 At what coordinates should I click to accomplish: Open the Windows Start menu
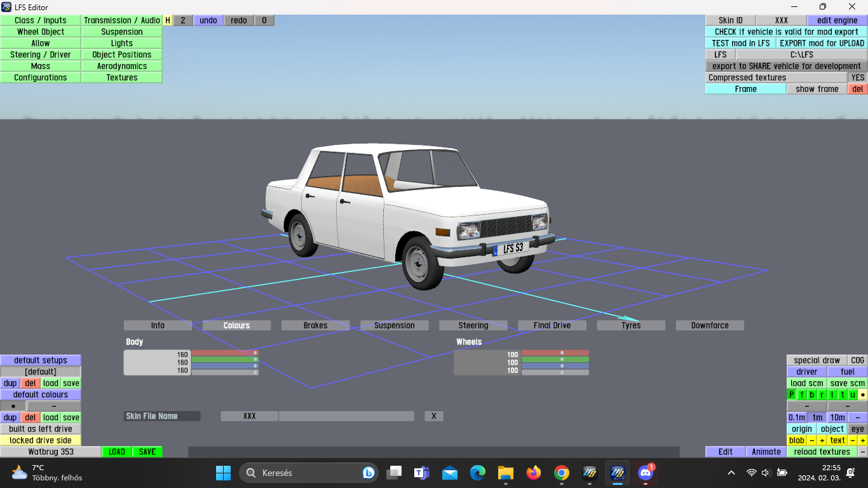pos(223,473)
